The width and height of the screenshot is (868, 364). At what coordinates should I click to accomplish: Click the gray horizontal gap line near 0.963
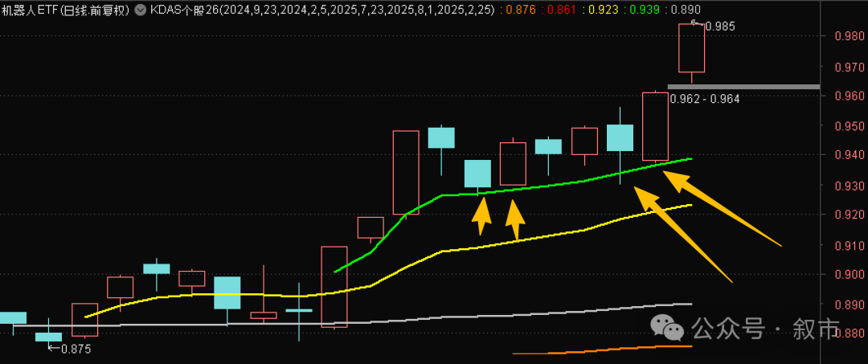pyautogui.click(x=744, y=87)
